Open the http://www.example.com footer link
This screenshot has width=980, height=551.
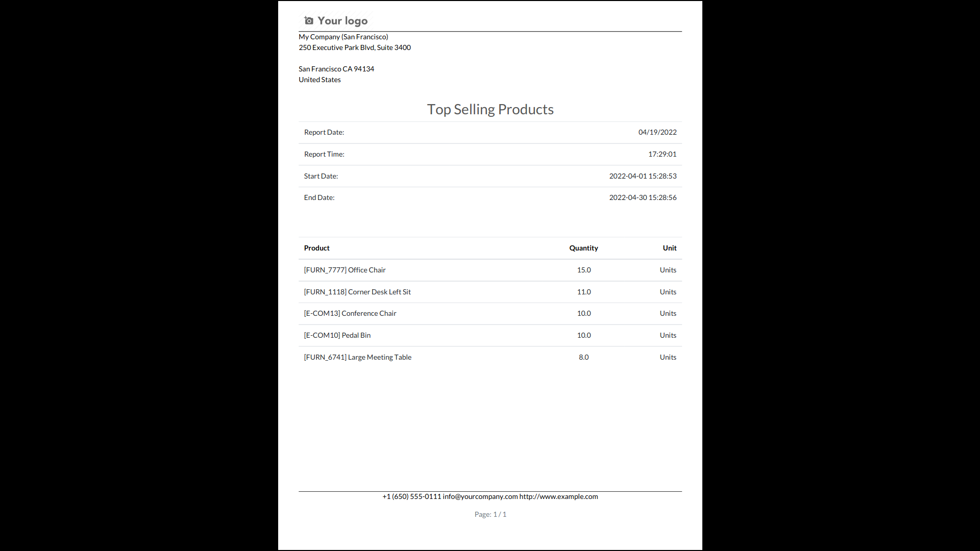[x=558, y=496]
